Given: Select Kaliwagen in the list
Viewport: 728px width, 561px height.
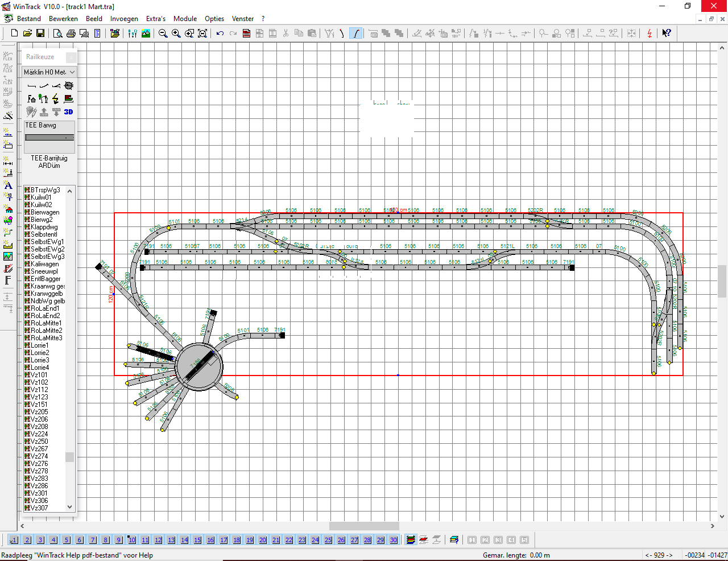Looking at the screenshot, I should (x=44, y=264).
